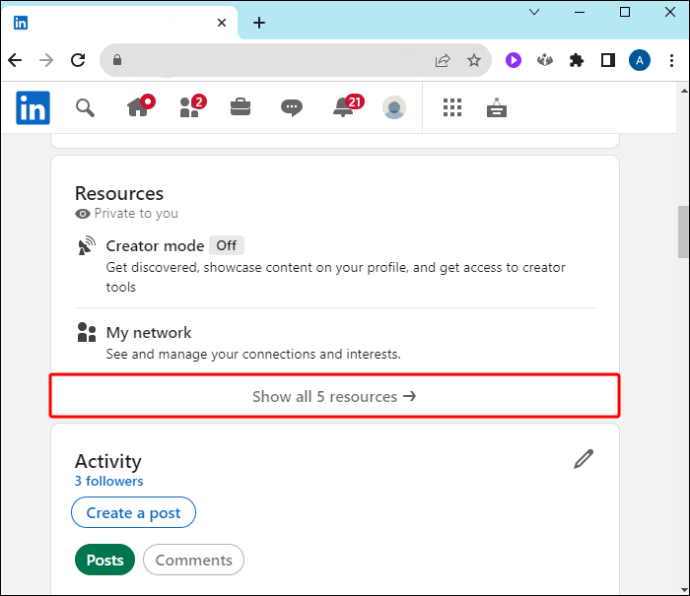Open the purple play extension icon

click(513, 60)
